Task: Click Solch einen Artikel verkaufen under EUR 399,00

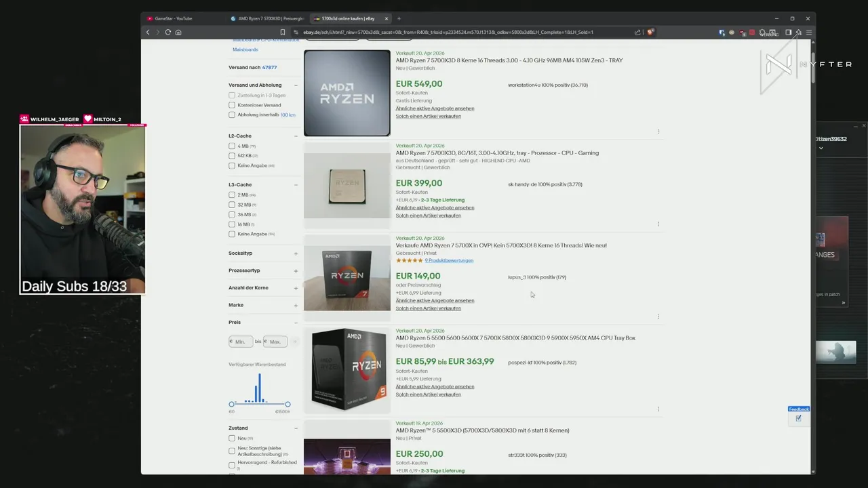Action: tap(428, 216)
